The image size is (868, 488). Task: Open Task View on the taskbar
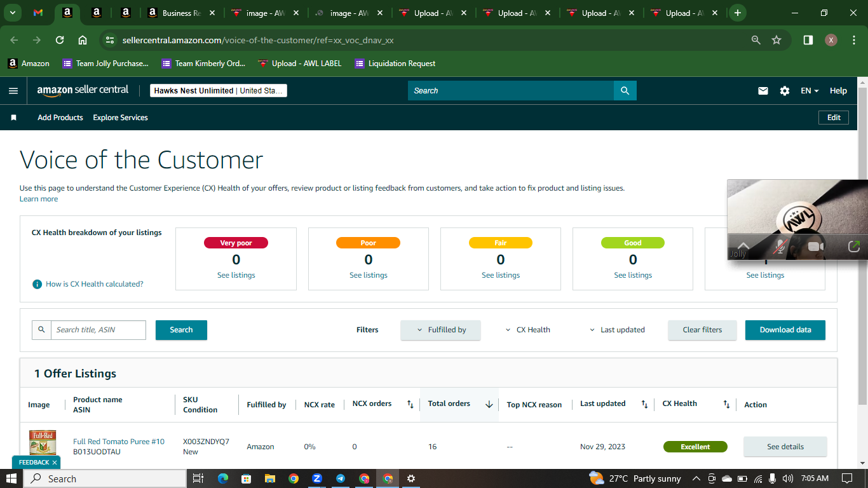click(198, 478)
